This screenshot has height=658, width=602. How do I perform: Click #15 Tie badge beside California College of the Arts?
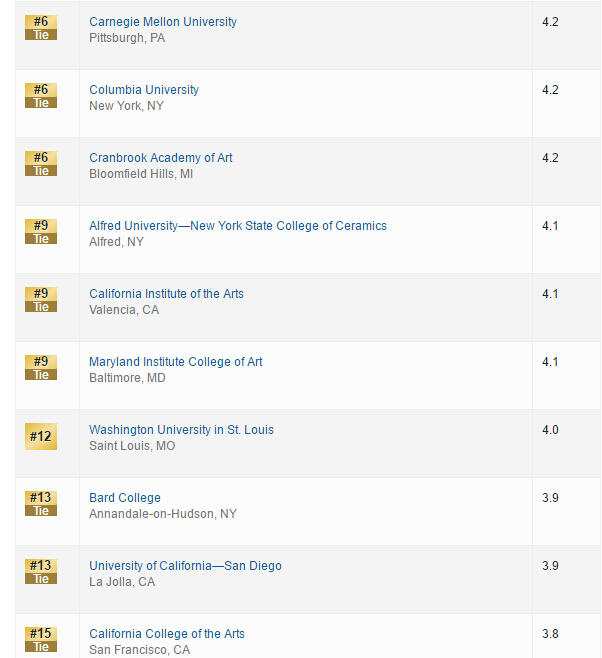41,639
